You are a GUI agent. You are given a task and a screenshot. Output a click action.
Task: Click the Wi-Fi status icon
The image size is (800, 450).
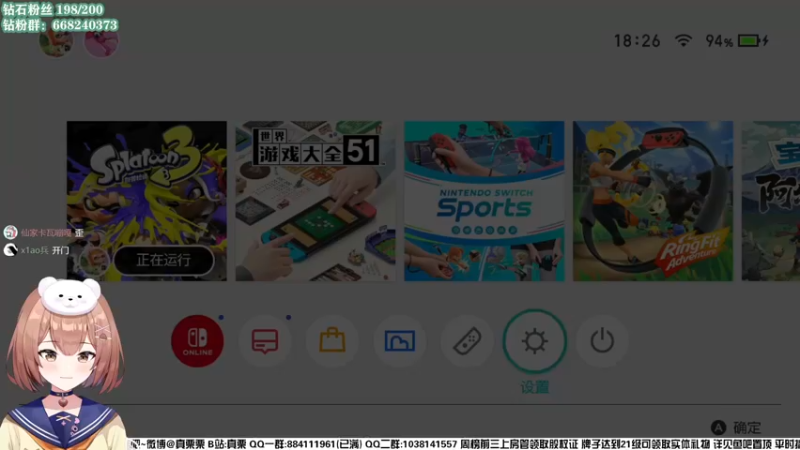(683, 40)
